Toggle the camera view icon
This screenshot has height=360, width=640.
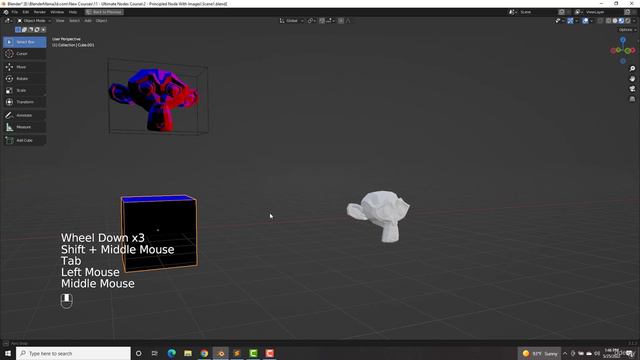click(x=632, y=89)
